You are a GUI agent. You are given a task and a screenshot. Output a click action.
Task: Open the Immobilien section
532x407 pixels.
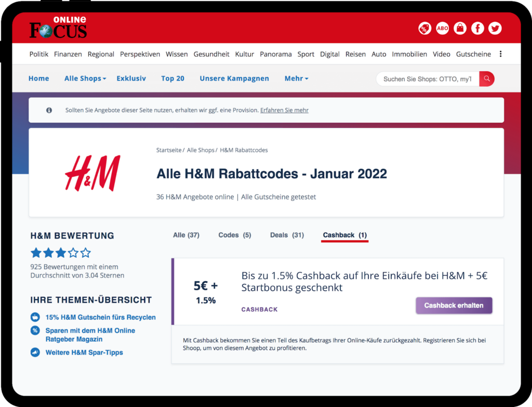(409, 54)
